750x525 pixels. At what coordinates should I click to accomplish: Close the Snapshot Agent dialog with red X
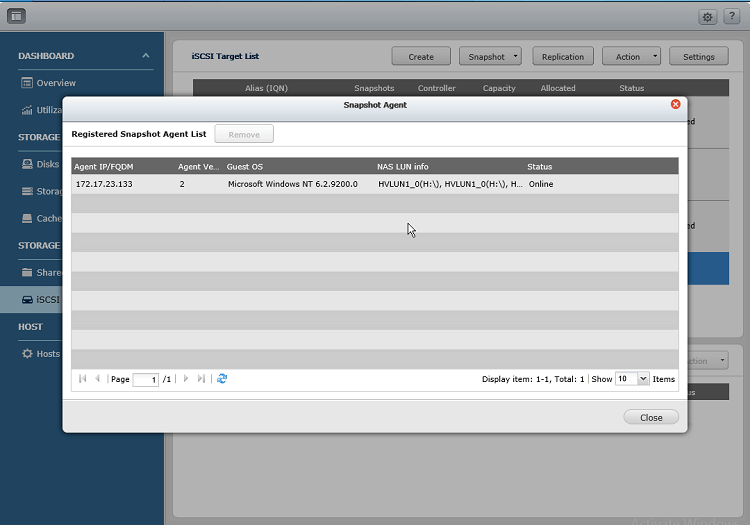tap(675, 104)
